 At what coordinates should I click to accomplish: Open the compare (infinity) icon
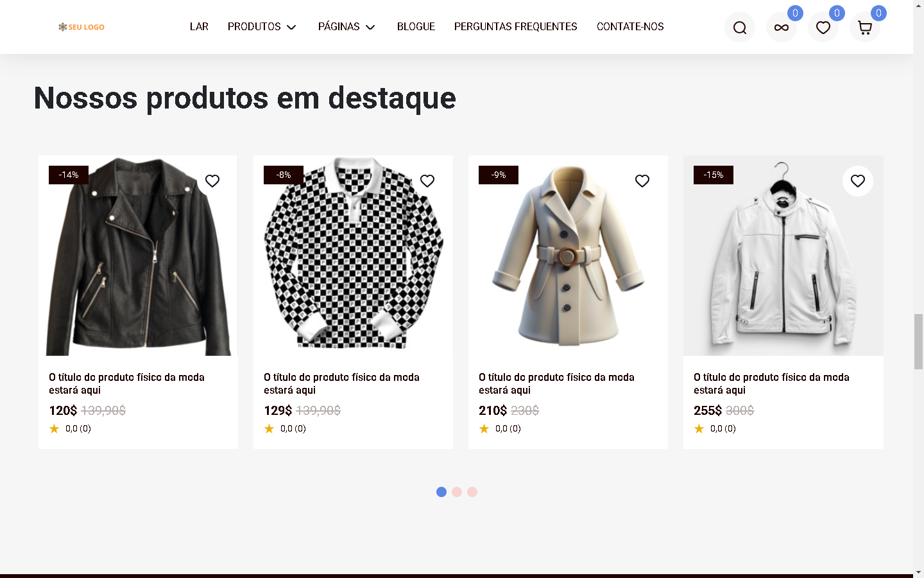pyautogui.click(x=782, y=28)
